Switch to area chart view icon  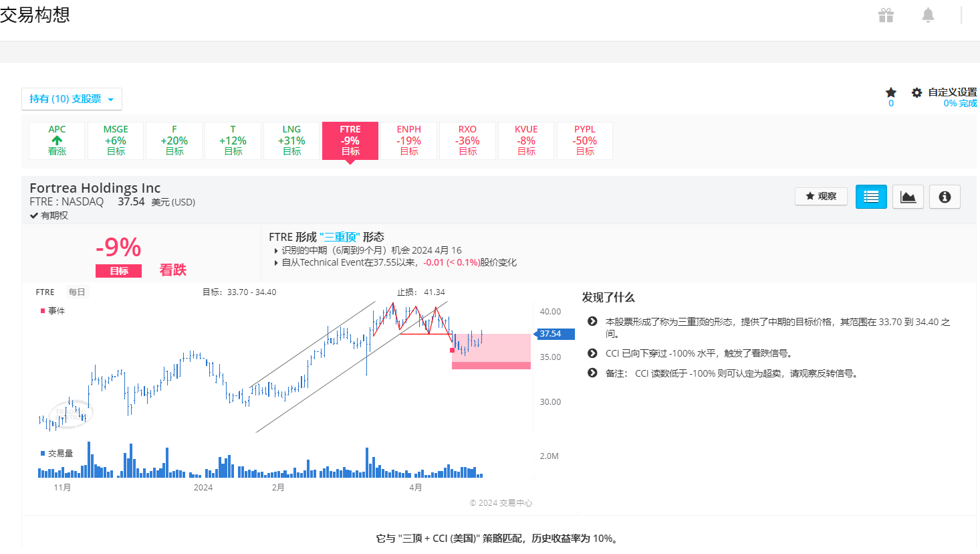click(908, 197)
